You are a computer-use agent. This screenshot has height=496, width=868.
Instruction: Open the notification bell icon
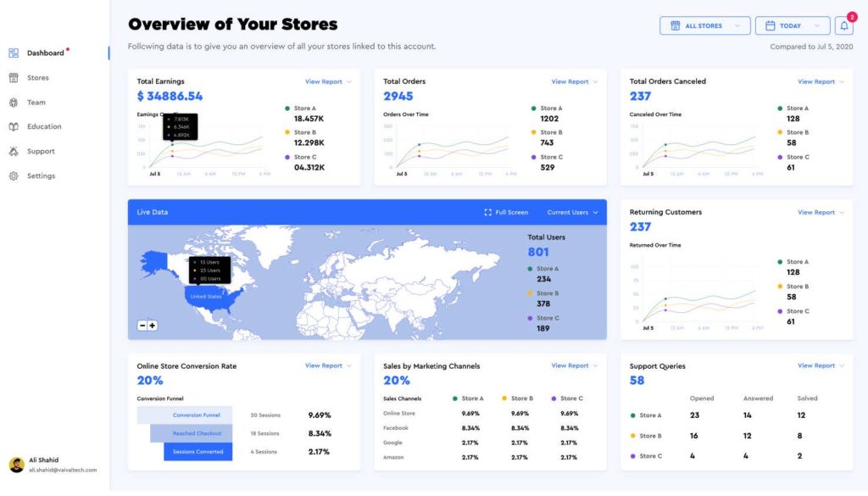pos(843,25)
